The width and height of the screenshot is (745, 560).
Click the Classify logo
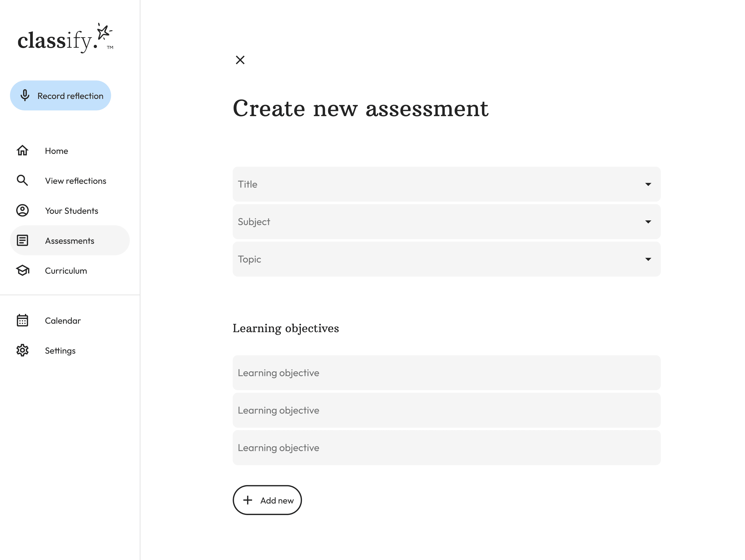(x=65, y=38)
